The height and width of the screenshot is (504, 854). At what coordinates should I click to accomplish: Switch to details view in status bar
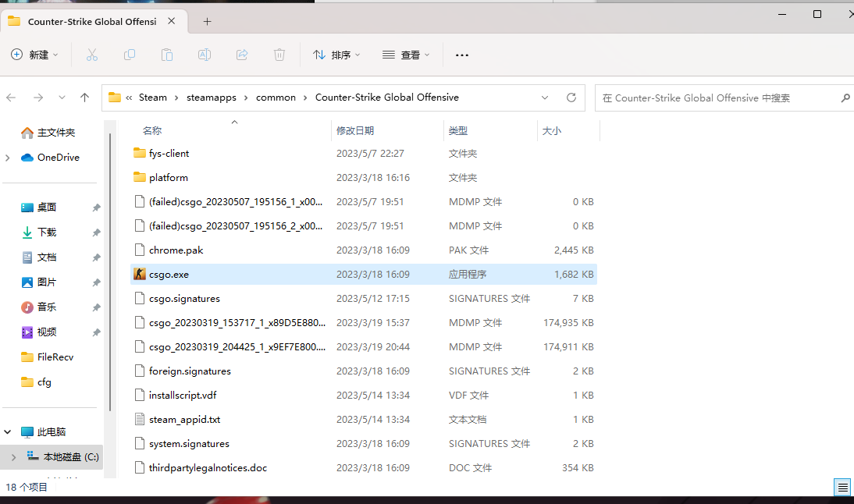(x=842, y=487)
